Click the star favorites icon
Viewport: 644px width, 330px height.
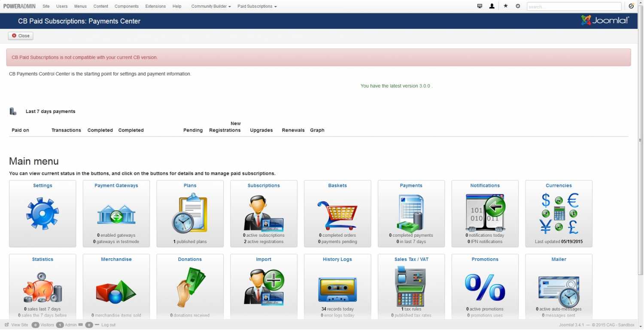506,6
